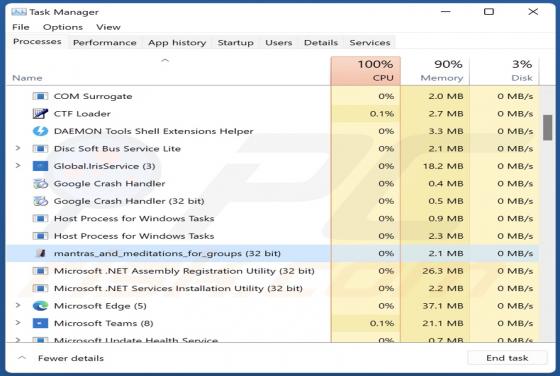This screenshot has height=376, width=560.
Task: Click the DAEMON Tools Shell Extensions Helper icon
Action: click(40, 131)
